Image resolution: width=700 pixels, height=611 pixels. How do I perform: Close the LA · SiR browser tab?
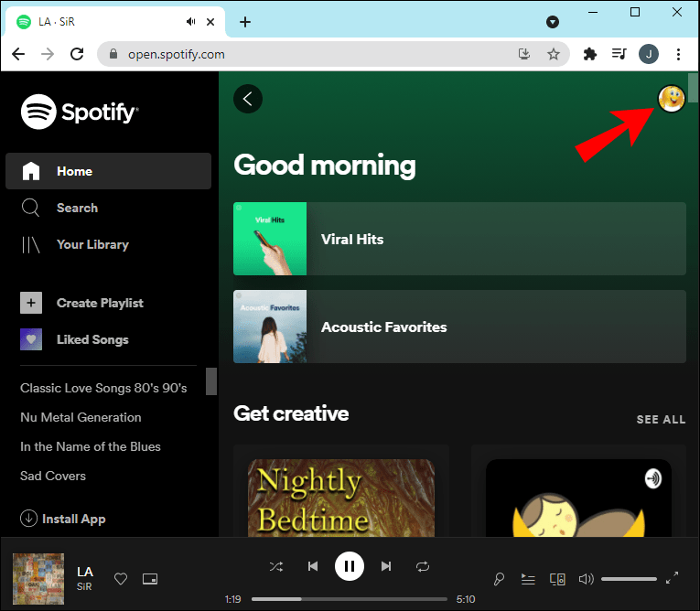point(210,21)
